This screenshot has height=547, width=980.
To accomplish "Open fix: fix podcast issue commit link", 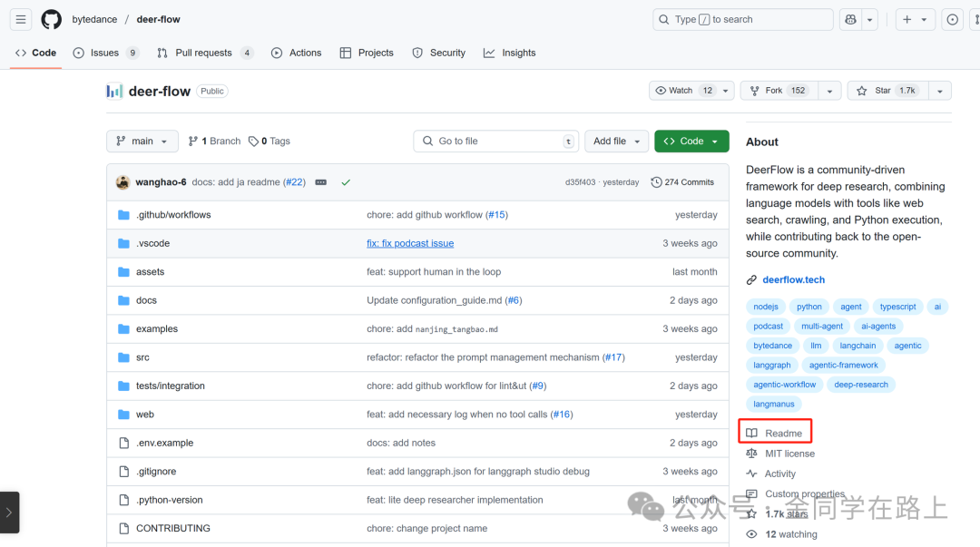I will 410,243.
